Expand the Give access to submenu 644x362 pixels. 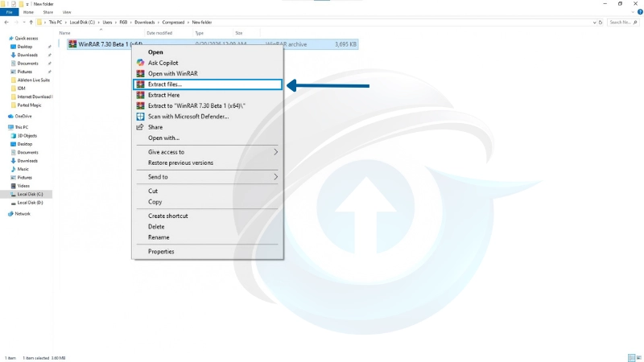[x=208, y=152]
